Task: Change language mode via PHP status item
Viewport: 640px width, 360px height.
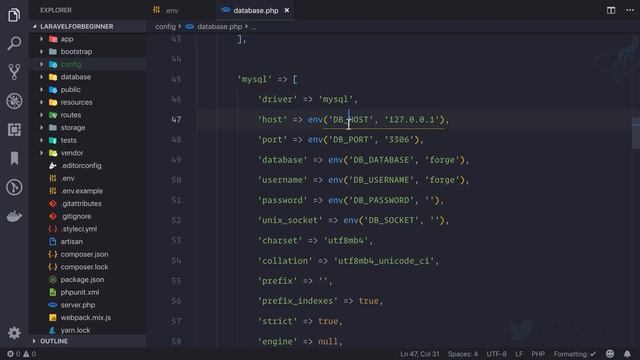Action: (538, 354)
